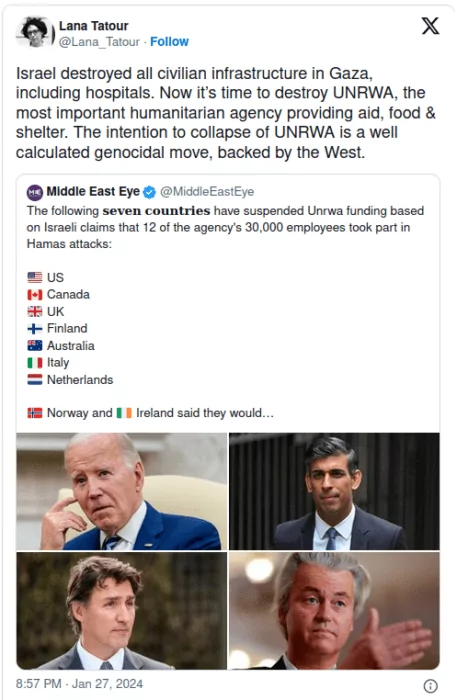Viewport: 457px width, 700px height.
Task: Open bottom-right photo of gesturing man
Action: click(x=334, y=611)
